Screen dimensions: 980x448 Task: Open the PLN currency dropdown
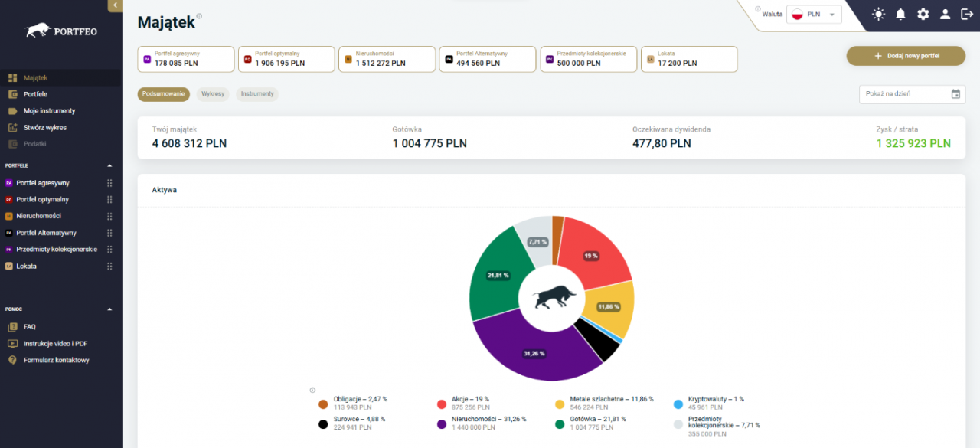tap(815, 15)
